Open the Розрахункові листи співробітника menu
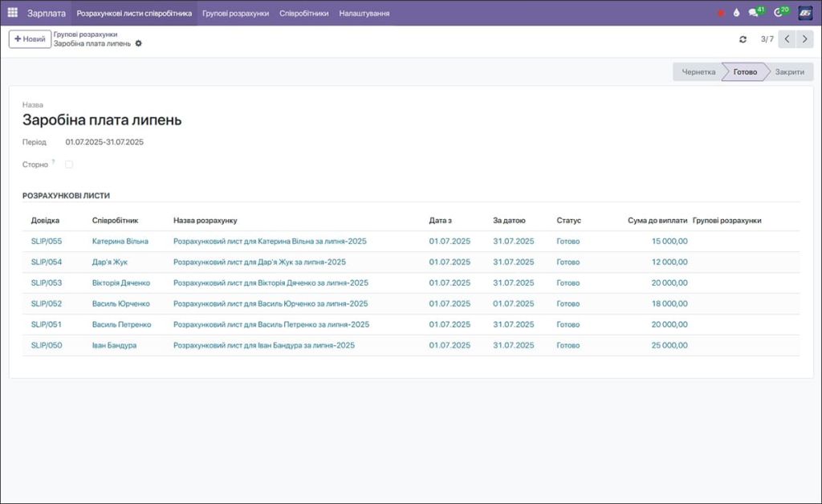 [x=136, y=13]
